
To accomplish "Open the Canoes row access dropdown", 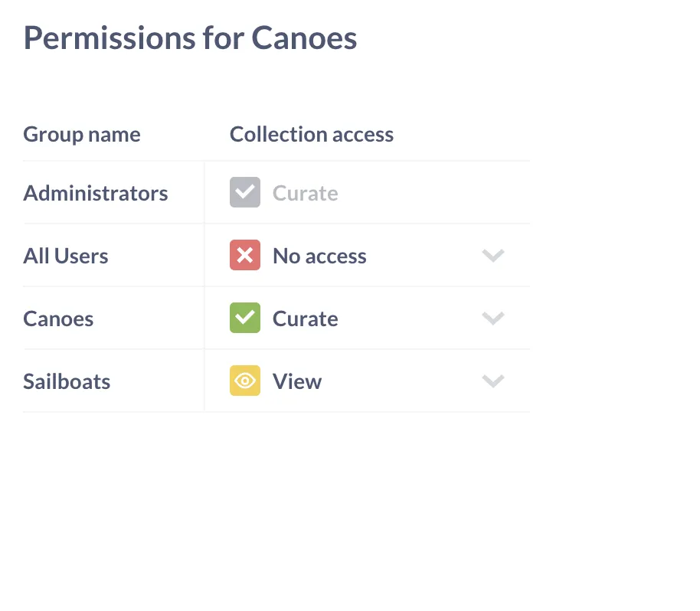I will [492, 318].
